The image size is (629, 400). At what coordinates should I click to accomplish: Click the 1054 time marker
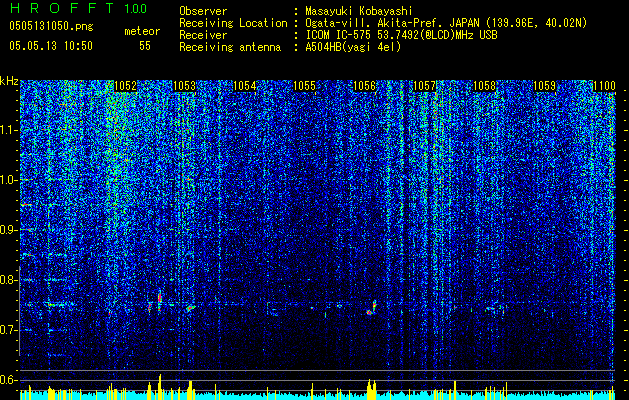244,86
